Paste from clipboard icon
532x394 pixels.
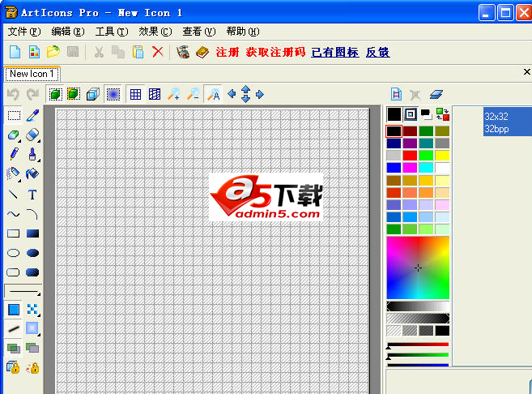[138, 52]
